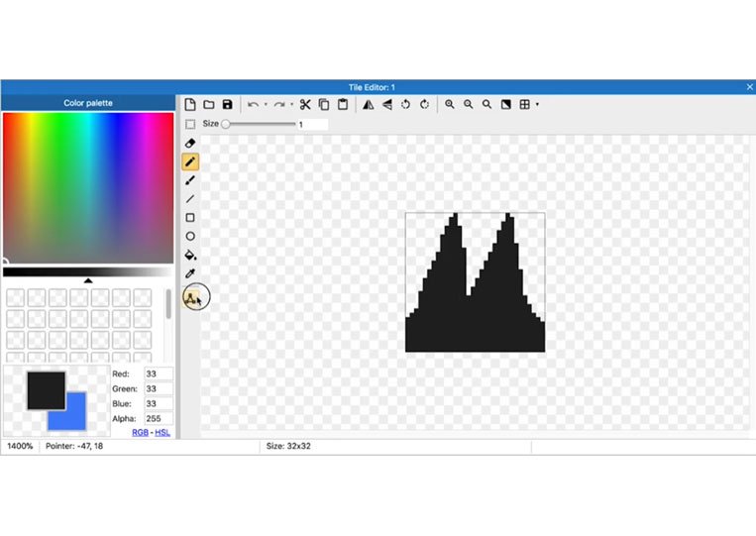Expand the grid options dropdown arrow
The image size is (756, 536).
pyautogui.click(x=537, y=105)
